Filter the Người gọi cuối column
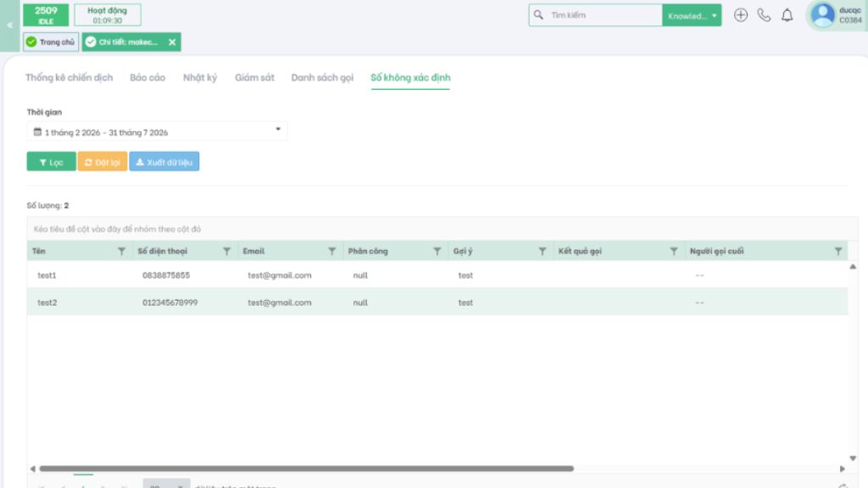This screenshot has width=868, height=488. click(x=838, y=251)
